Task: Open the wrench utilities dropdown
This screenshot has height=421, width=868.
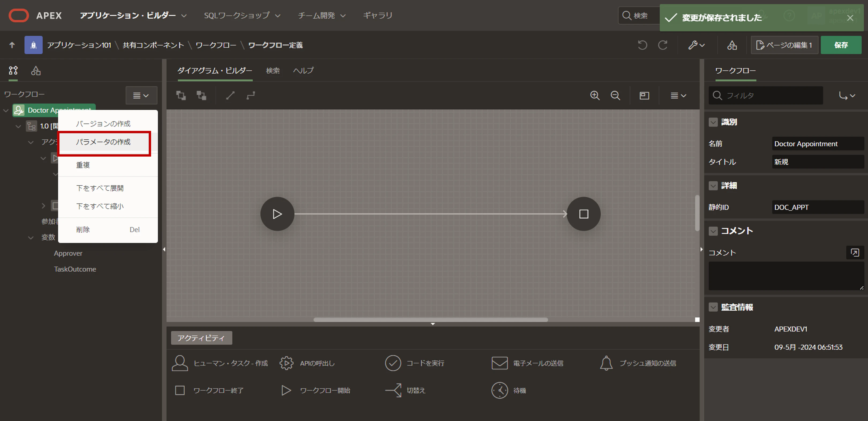Action: coord(697,45)
